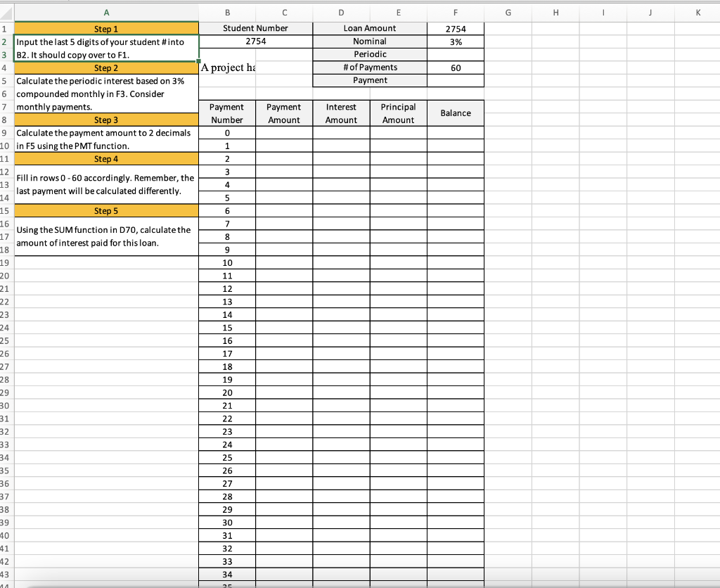This screenshot has height=588, width=720.
Task: Select row 19 header
Action: point(6,263)
